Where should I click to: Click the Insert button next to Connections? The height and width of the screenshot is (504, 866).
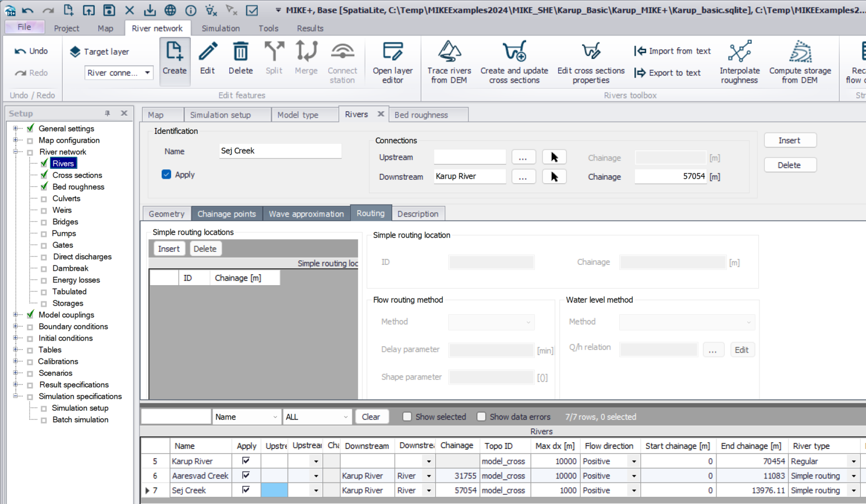pyautogui.click(x=790, y=140)
